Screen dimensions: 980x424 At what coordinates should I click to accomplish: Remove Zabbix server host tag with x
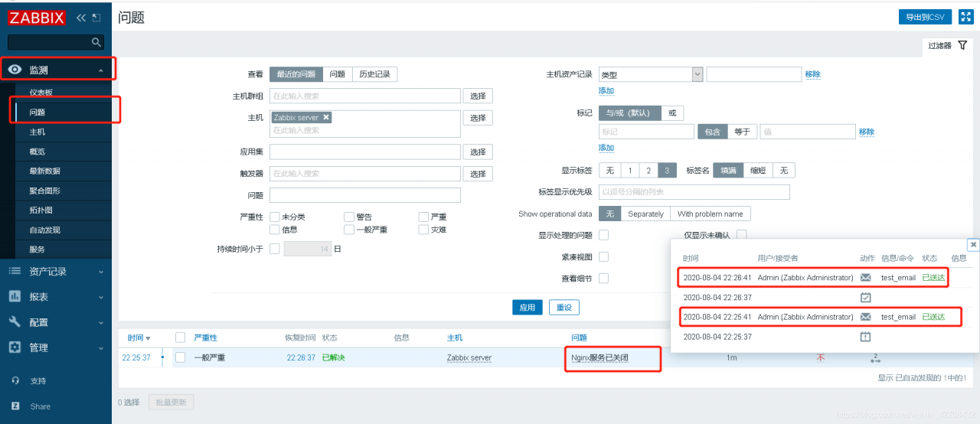pos(326,117)
